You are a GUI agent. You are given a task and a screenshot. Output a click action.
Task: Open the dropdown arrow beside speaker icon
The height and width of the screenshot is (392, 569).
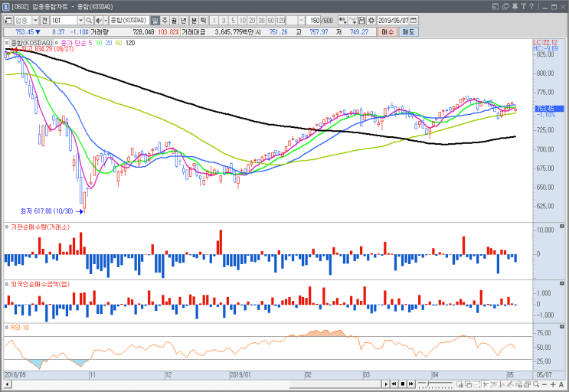pos(106,21)
